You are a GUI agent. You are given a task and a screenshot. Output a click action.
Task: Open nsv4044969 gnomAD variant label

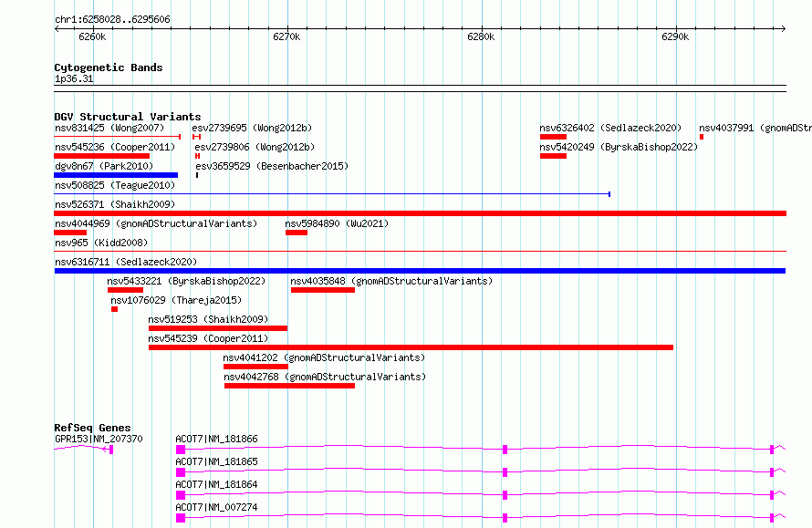point(156,223)
